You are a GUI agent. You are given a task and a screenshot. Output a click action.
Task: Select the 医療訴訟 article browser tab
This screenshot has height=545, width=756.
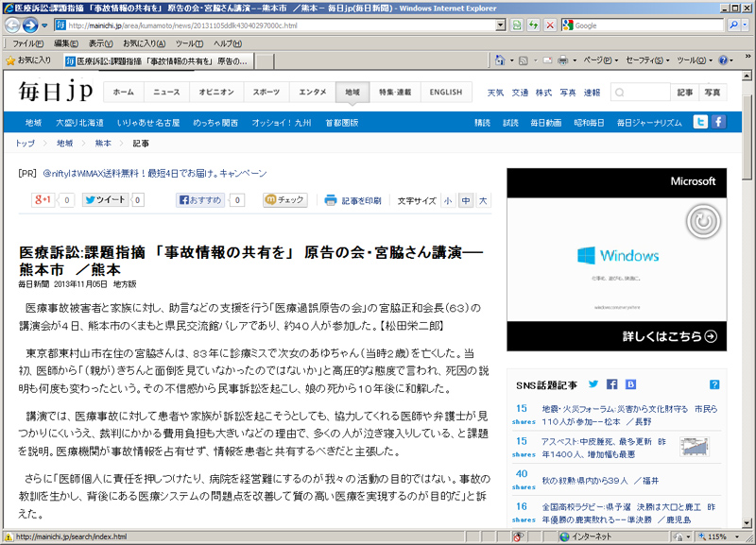[x=158, y=61]
